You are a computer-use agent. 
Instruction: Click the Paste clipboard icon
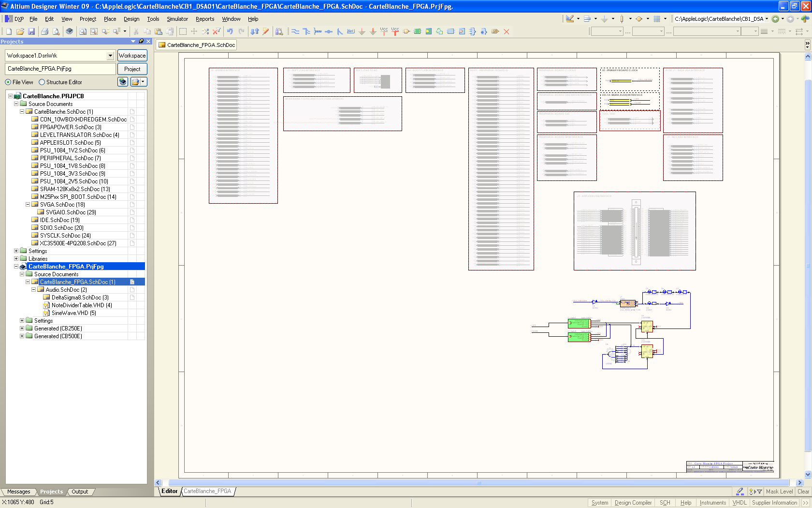tap(159, 31)
